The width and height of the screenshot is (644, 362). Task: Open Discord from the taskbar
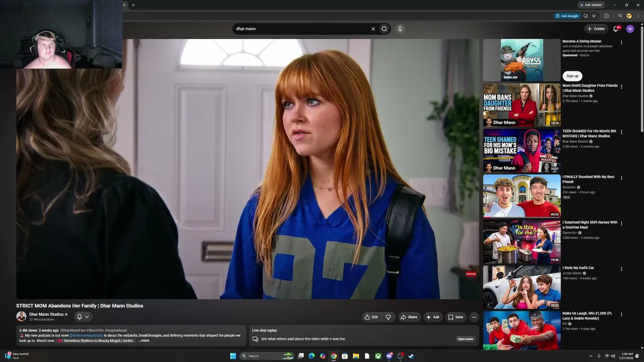[x=389, y=356]
